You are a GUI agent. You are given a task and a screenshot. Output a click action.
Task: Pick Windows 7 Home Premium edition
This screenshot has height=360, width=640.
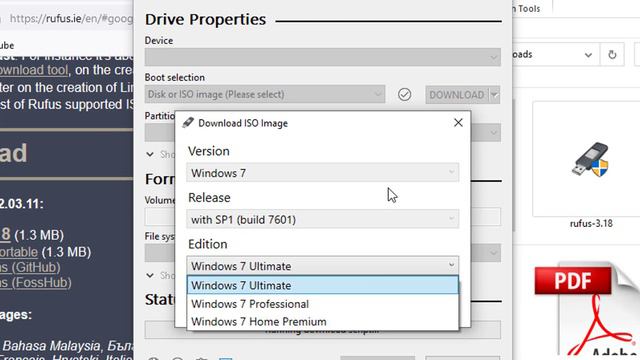click(322, 322)
